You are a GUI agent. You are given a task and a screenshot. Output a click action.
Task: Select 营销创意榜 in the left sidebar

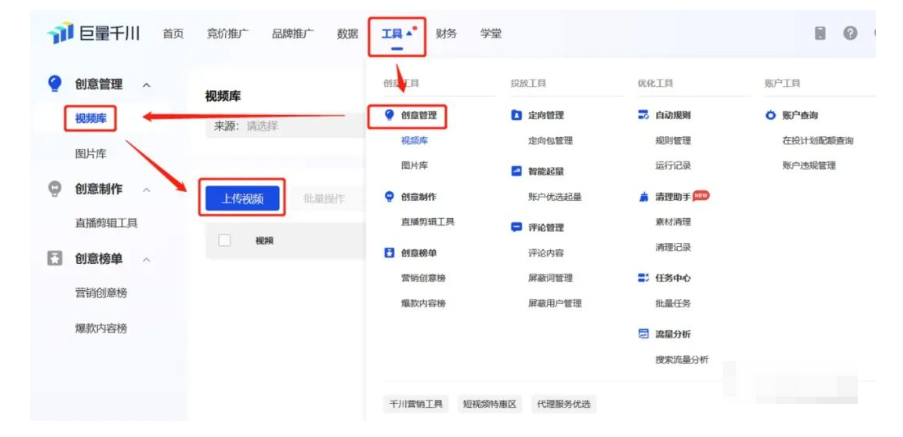tap(101, 293)
